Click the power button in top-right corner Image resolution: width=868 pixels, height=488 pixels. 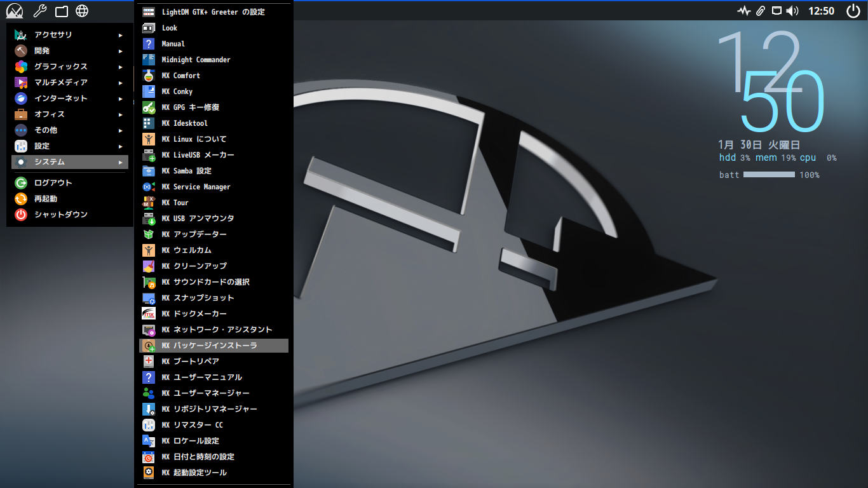click(x=853, y=11)
